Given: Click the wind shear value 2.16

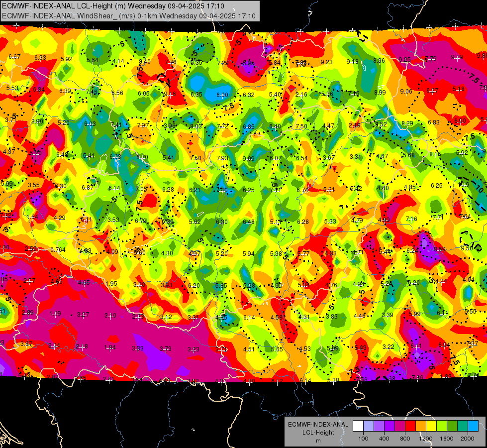Looking at the screenshot, I should [x=301, y=94].
